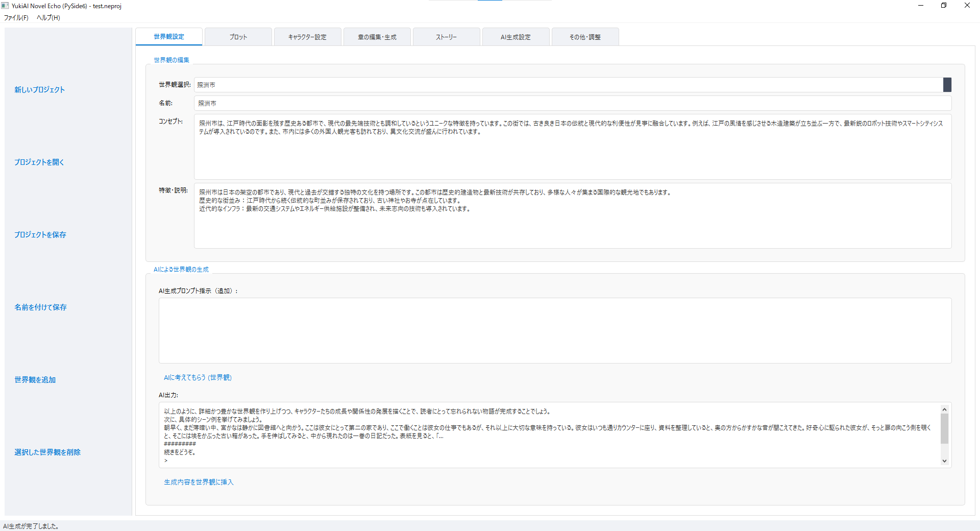The width and height of the screenshot is (980, 531).
Task: Switch to the AI生成設定 tab
Action: (x=516, y=36)
